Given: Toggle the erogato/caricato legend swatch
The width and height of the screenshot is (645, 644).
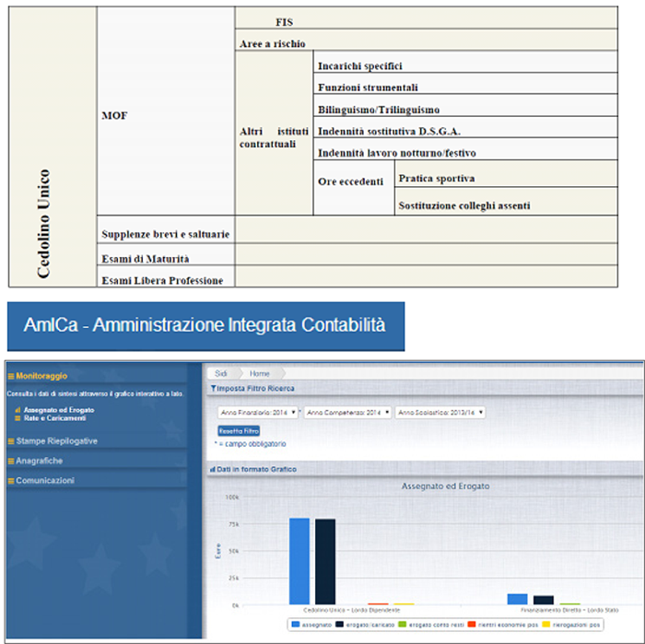Looking at the screenshot, I should 339,625.
